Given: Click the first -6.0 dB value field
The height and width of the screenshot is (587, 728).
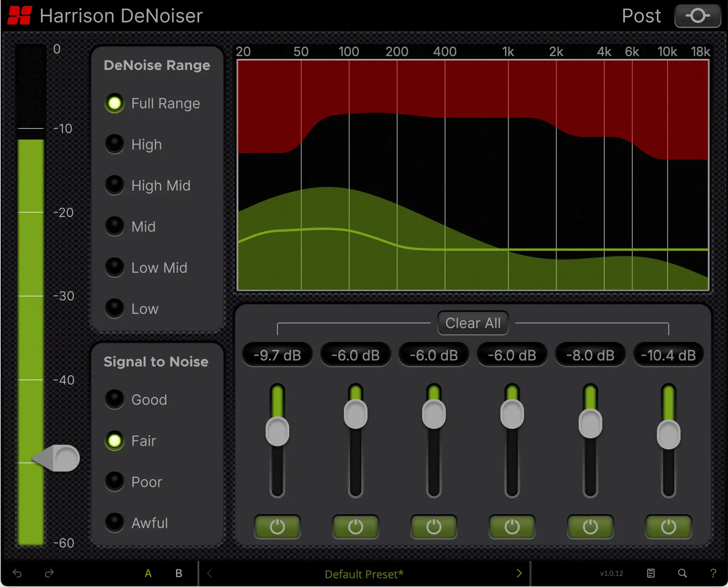Looking at the screenshot, I should 356,355.
